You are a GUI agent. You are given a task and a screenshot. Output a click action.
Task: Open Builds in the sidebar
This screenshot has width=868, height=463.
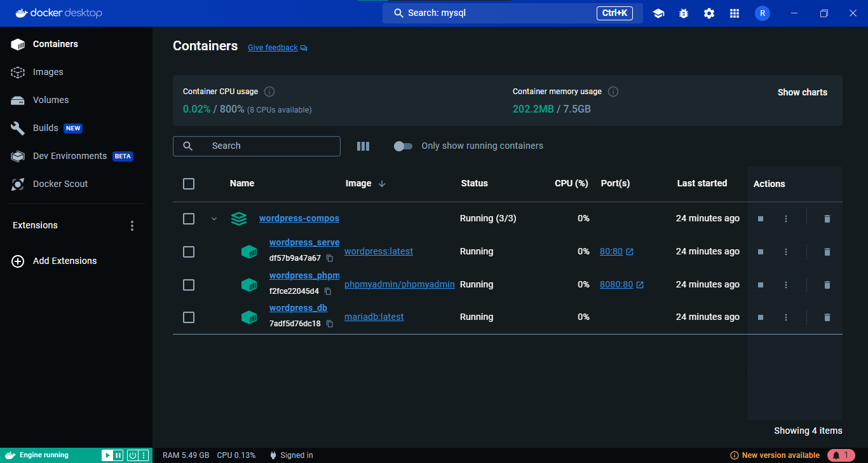76,128
